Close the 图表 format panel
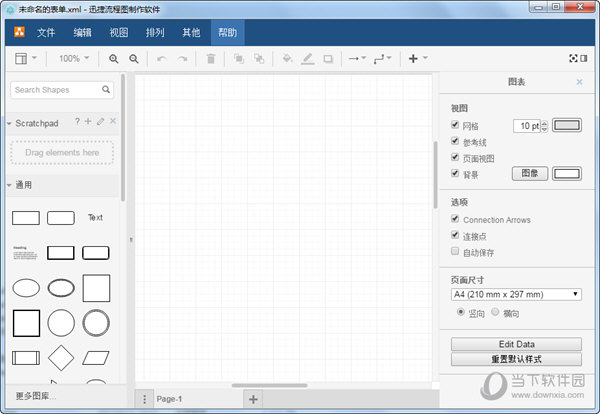 pyautogui.click(x=580, y=82)
